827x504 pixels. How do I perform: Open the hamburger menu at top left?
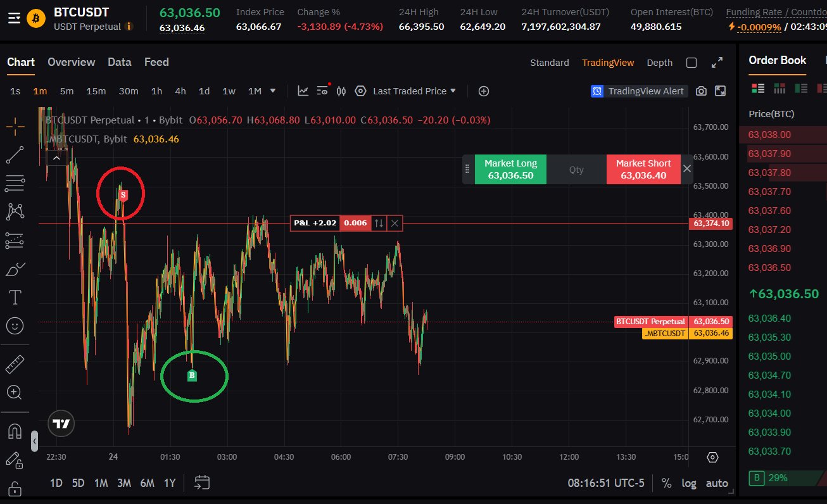14,18
